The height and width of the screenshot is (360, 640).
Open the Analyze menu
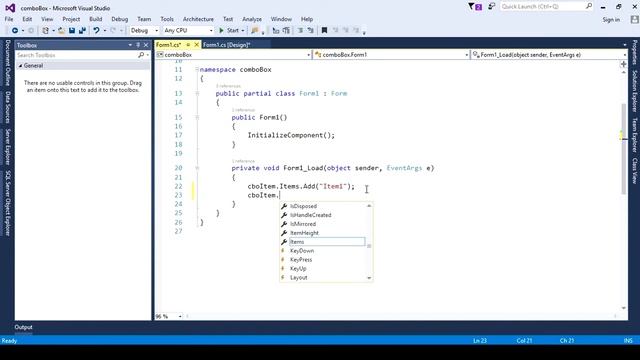tap(252, 19)
